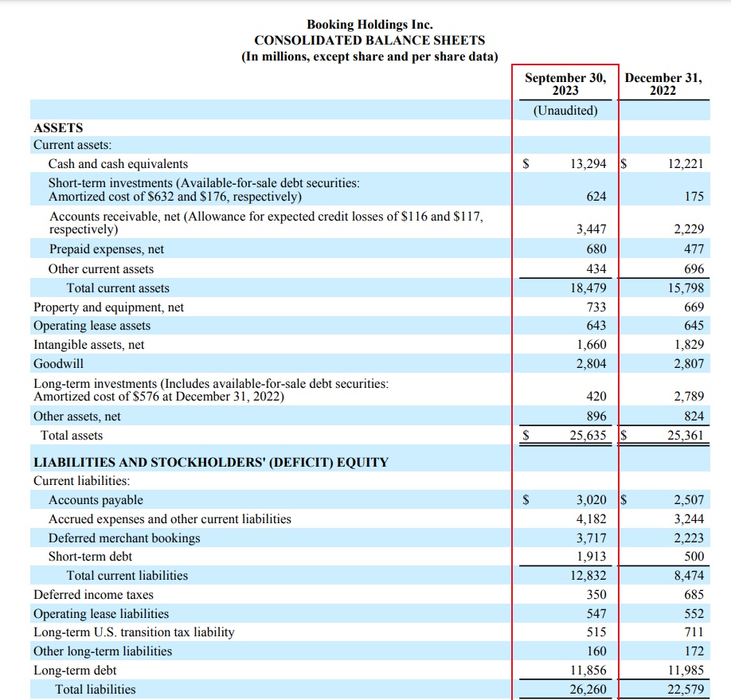Image resolution: width=731 pixels, height=700 pixels.
Task: Click deferred income taxes value 350
Action: point(596,595)
